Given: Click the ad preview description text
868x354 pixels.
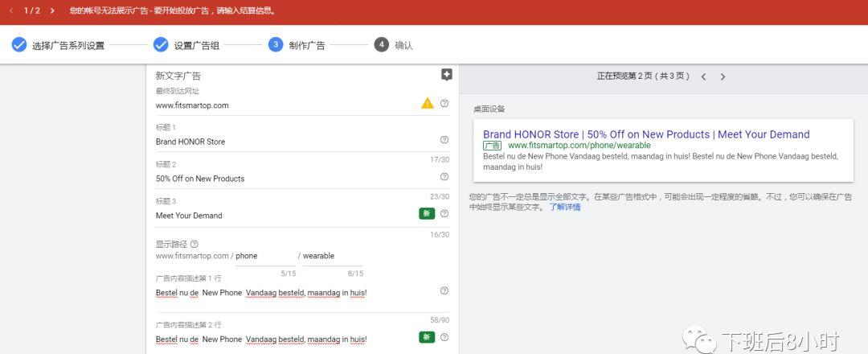Looking at the screenshot, I should (x=661, y=161).
